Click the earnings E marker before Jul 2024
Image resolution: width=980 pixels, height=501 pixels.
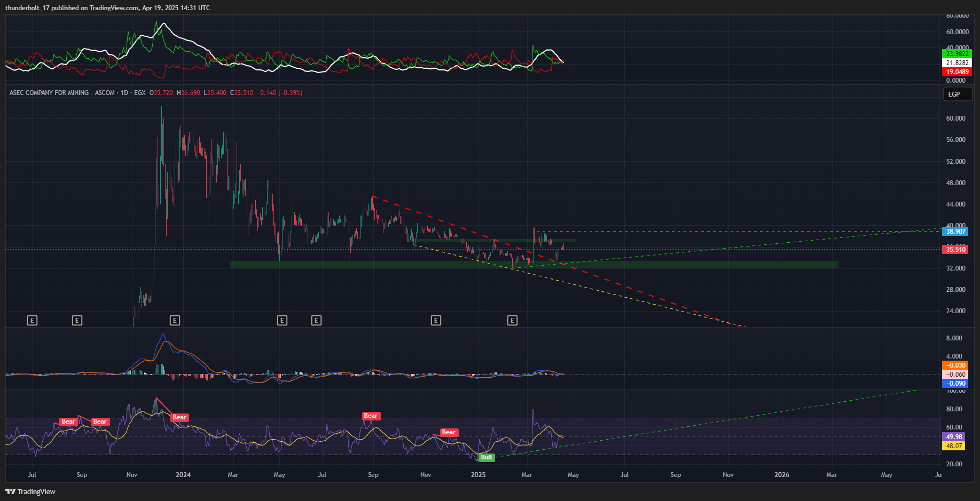click(x=316, y=320)
